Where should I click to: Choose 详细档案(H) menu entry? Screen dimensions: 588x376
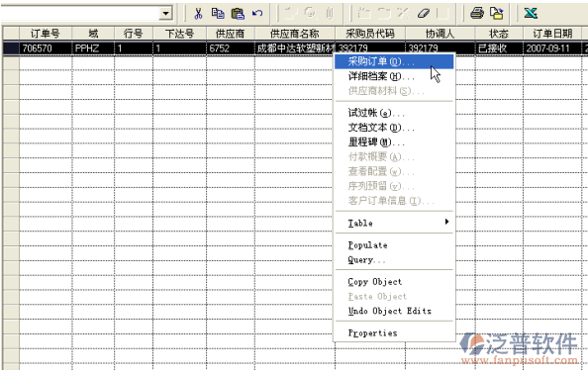coord(394,76)
